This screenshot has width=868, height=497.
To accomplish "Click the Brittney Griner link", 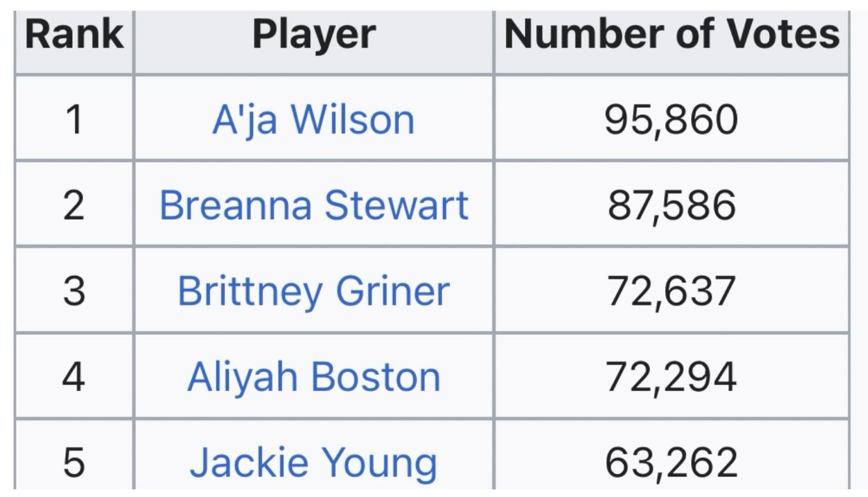I will point(313,291).
